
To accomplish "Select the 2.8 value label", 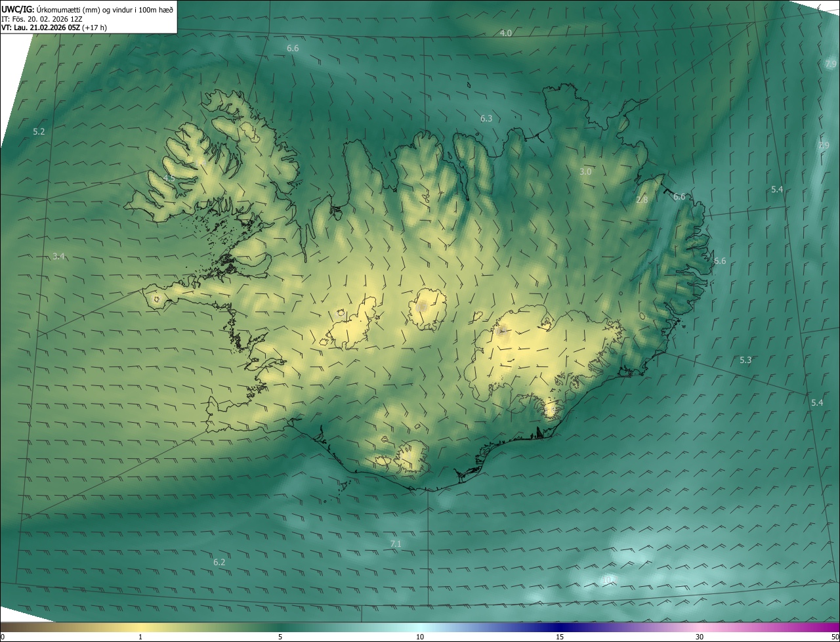I will (x=642, y=200).
